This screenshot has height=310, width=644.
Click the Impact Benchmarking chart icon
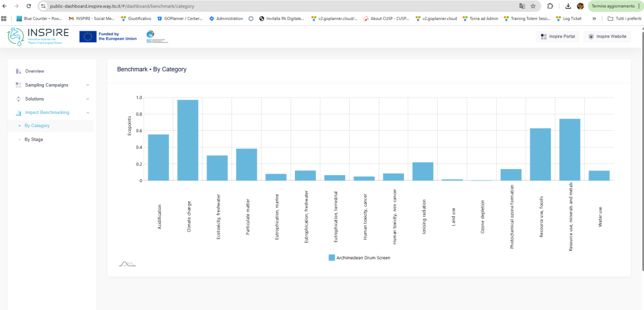18,113
